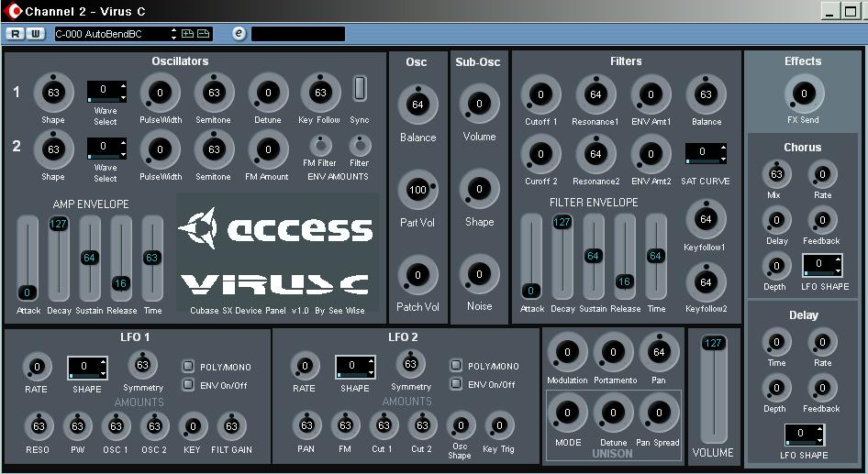Click the Part Vol knob showing 100
Viewport: 868px width, 474px height.
418,191
